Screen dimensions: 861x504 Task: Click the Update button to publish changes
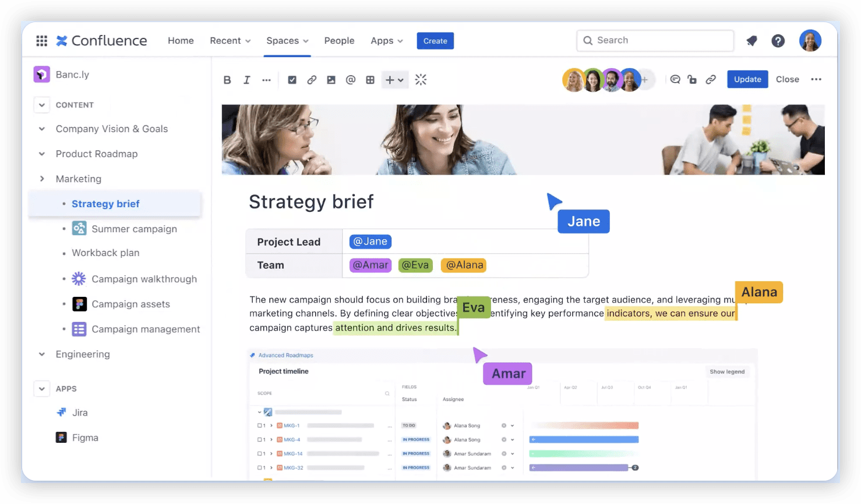tap(747, 79)
